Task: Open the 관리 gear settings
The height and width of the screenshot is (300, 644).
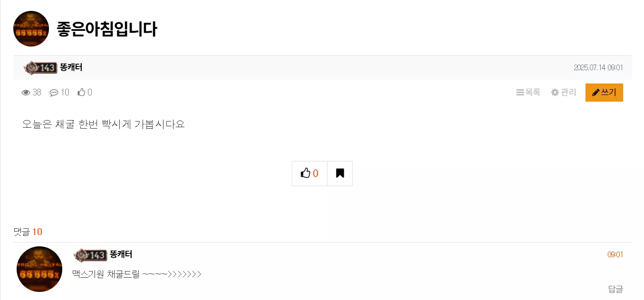Action: tap(564, 93)
